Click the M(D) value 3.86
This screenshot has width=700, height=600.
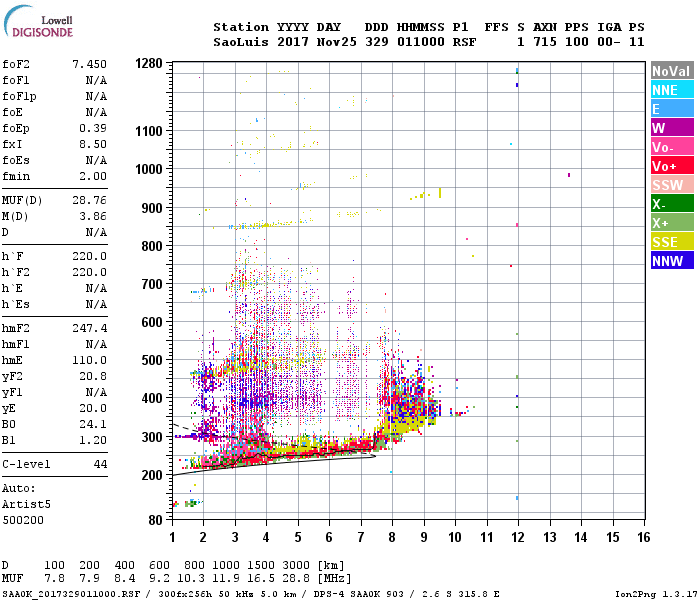tap(93, 216)
